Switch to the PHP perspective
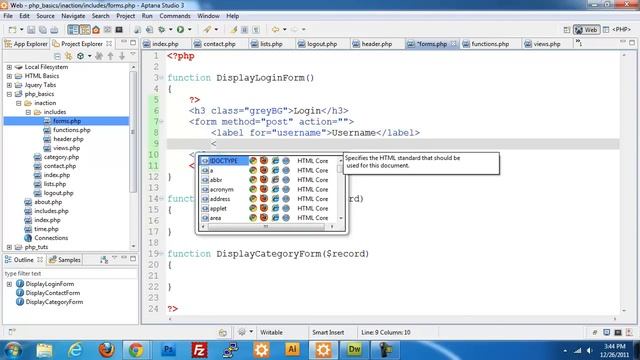Screen dimensions: 640x360 pos(617,30)
